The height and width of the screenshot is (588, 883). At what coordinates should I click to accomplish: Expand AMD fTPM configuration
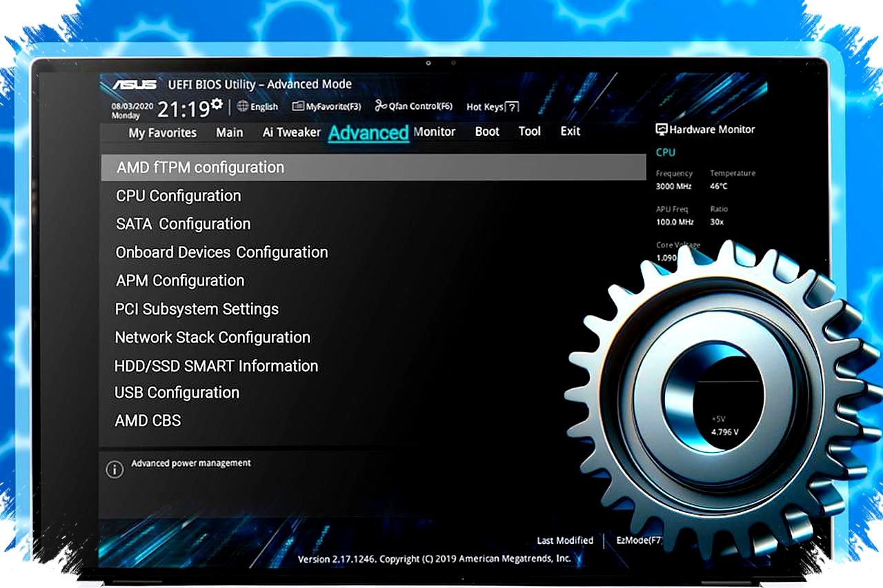click(200, 168)
